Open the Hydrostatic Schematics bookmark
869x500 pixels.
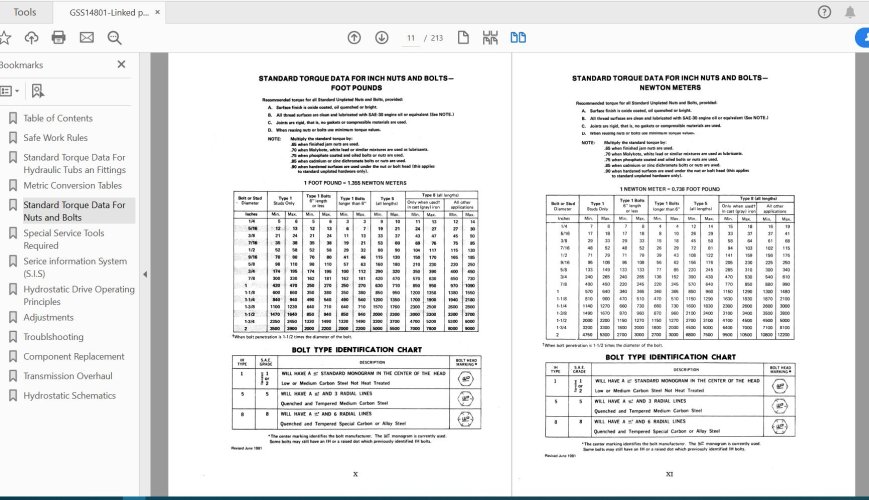(69, 395)
